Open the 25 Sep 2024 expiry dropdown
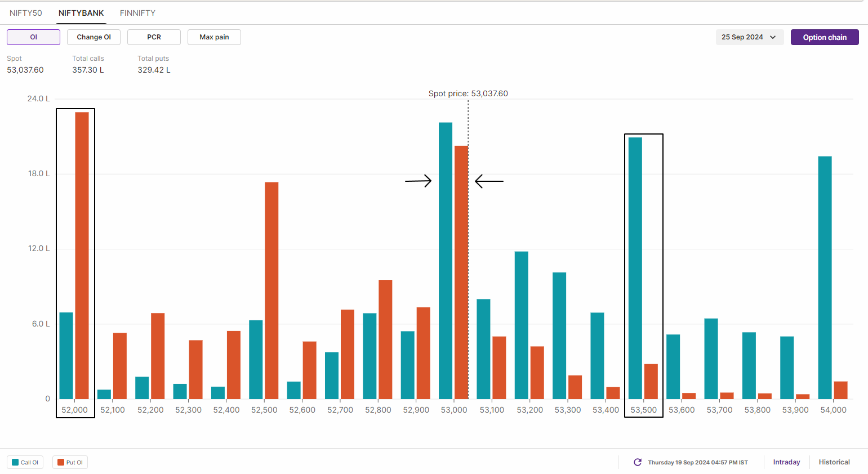 [x=750, y=37]
